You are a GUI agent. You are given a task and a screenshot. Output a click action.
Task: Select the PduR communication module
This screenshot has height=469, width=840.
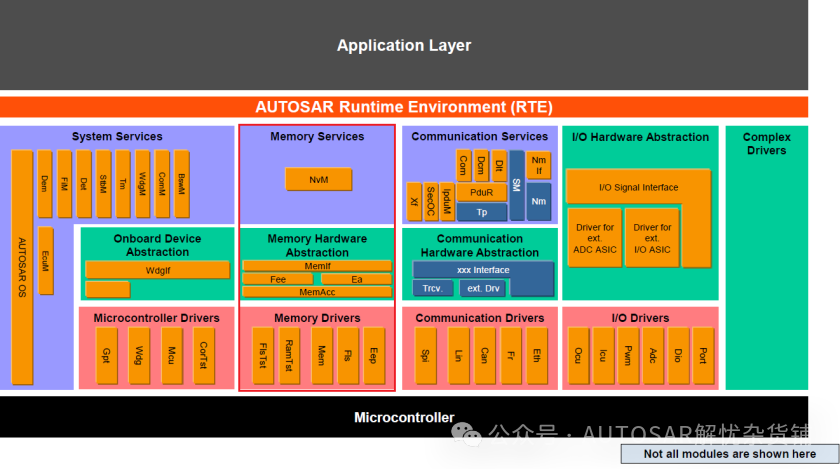pyautogui.click(x=481, y=193)
